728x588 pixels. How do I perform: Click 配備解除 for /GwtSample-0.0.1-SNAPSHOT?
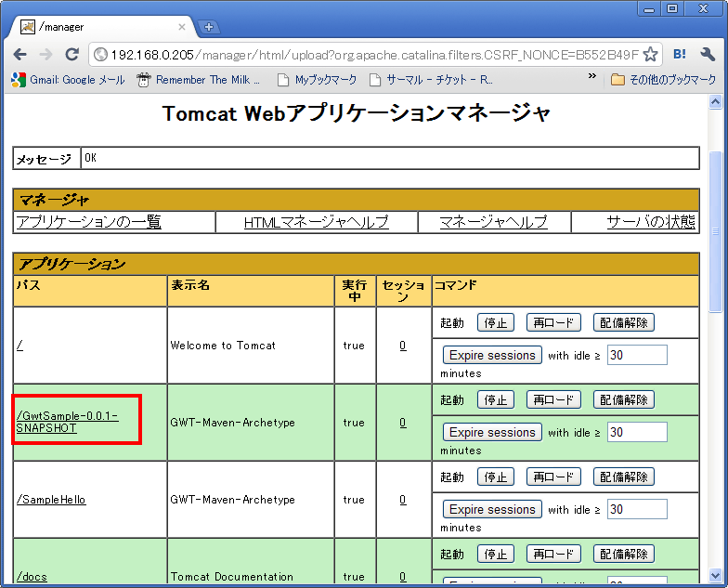pos(624,399)
